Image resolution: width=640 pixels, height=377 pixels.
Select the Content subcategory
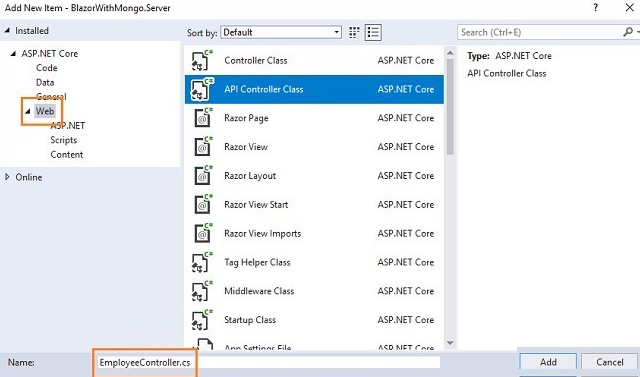click(x=67, y=155)
